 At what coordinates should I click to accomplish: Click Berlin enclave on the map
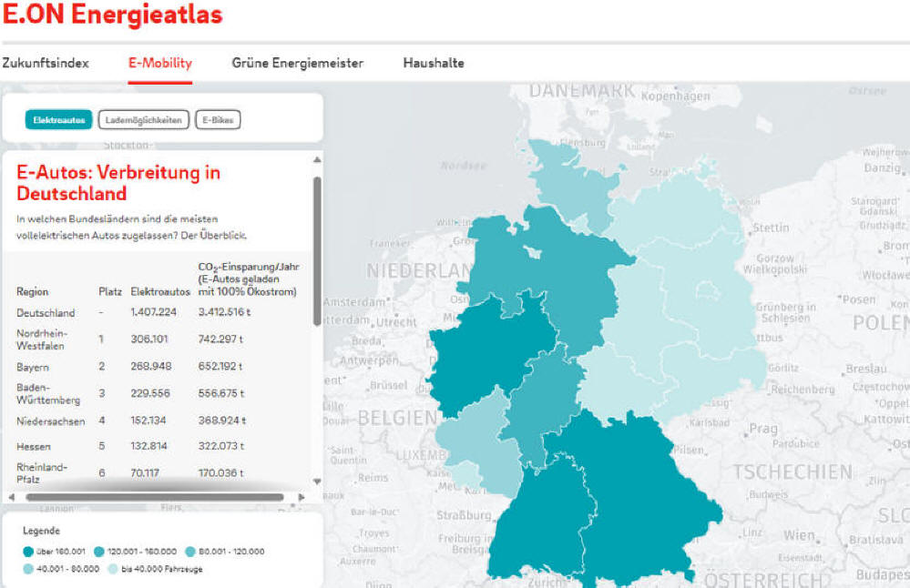[x=709, y=289]
